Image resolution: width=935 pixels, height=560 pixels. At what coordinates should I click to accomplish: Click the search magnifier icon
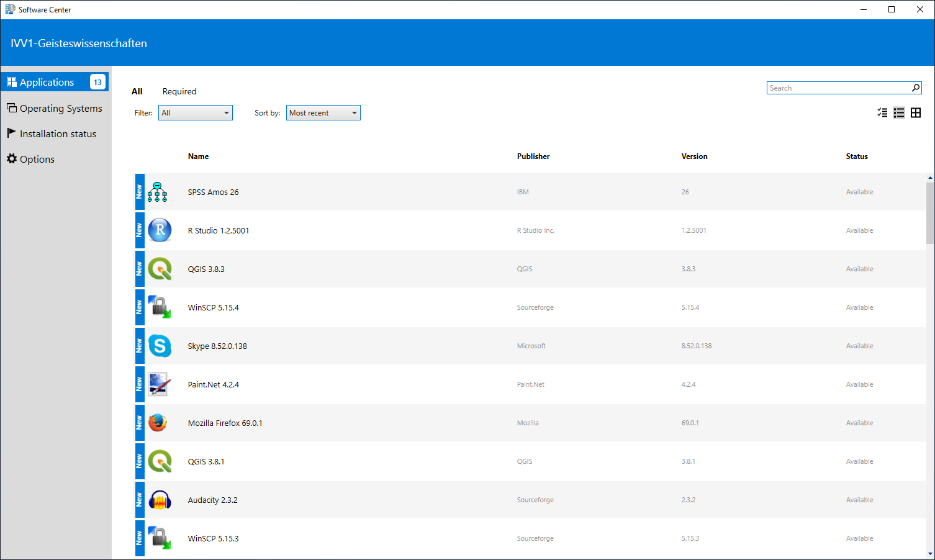[916, 88]
